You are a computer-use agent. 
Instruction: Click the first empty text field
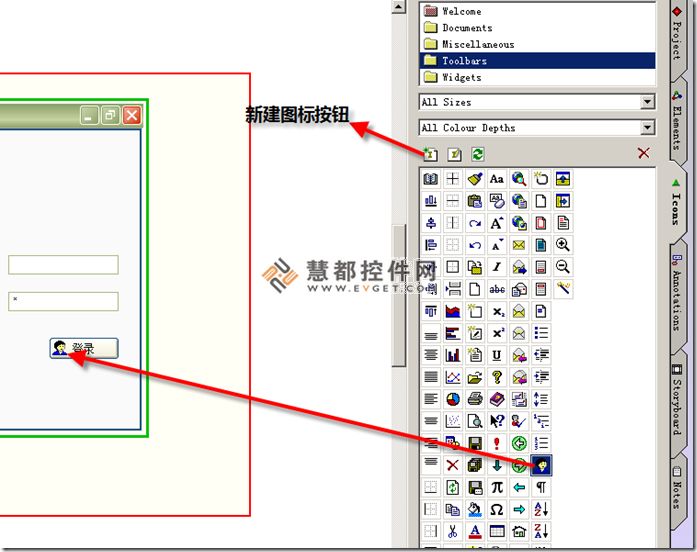[63, 265]
